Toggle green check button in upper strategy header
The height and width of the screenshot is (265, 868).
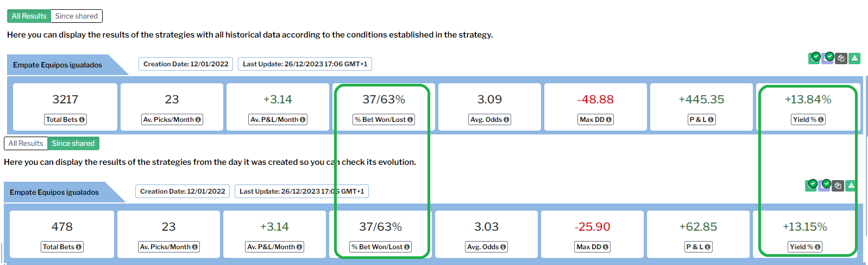coord(814,58)
